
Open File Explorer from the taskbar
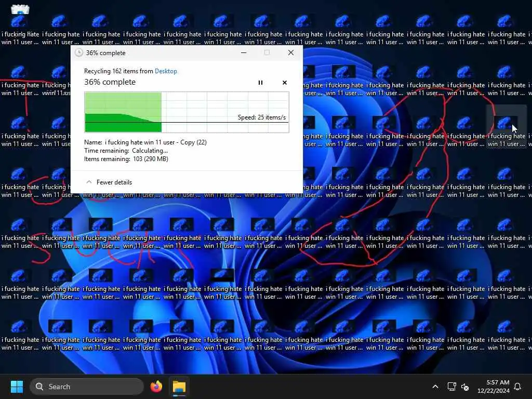coord(179,387)
